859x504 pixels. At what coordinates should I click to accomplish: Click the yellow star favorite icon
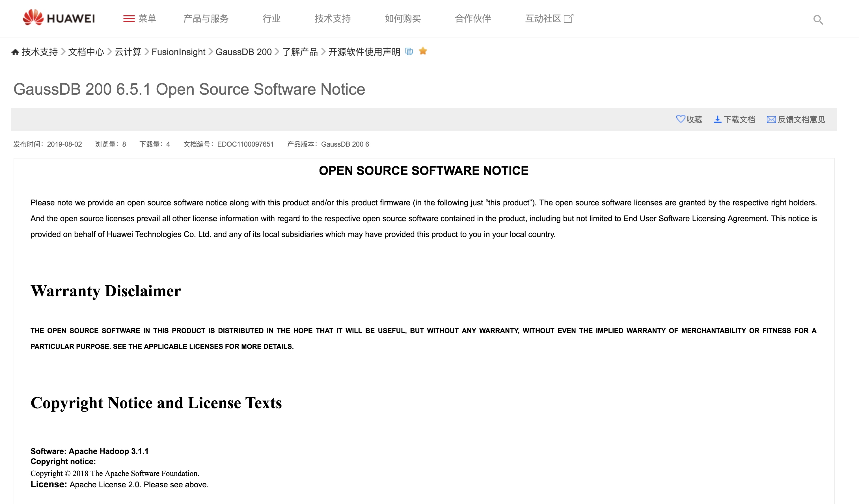point(423,51)
